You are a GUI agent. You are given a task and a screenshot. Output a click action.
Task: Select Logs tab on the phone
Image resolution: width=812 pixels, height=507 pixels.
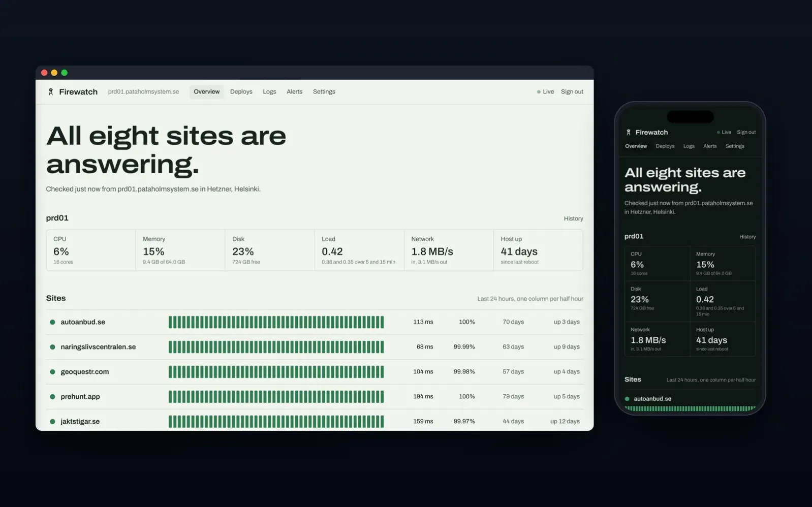click(x=689, y=146)
